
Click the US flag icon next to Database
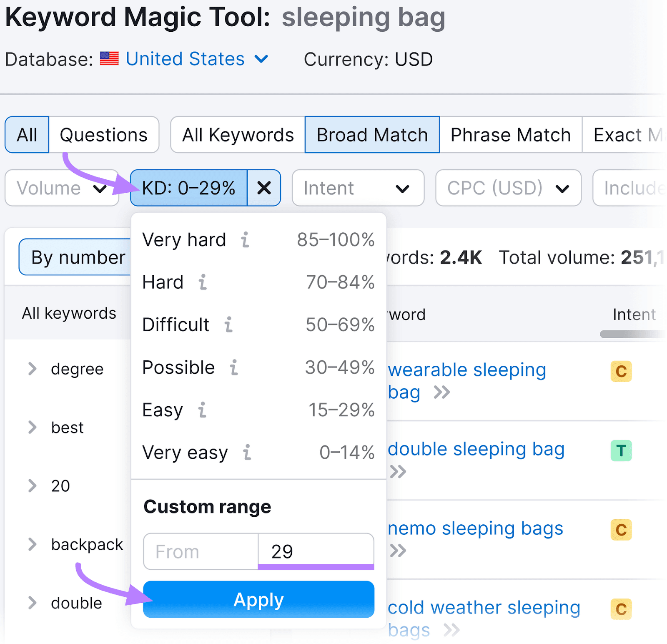(109, 58)
